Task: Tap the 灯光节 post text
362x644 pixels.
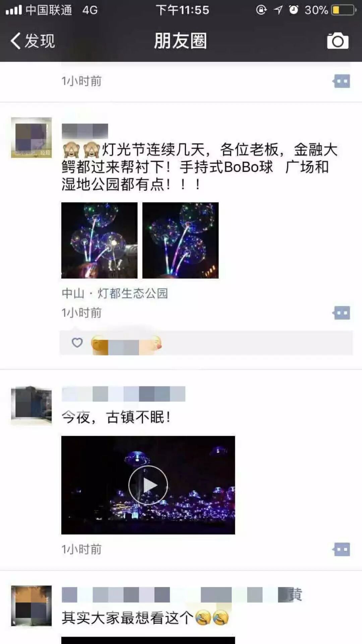Action: coord(199,167)
